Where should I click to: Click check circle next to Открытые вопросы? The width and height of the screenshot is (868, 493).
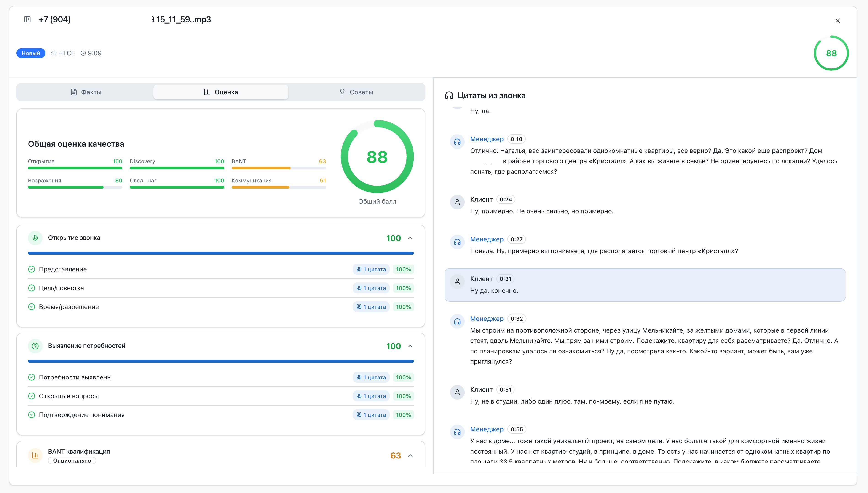pyautogui.click(x=32, y=396)
